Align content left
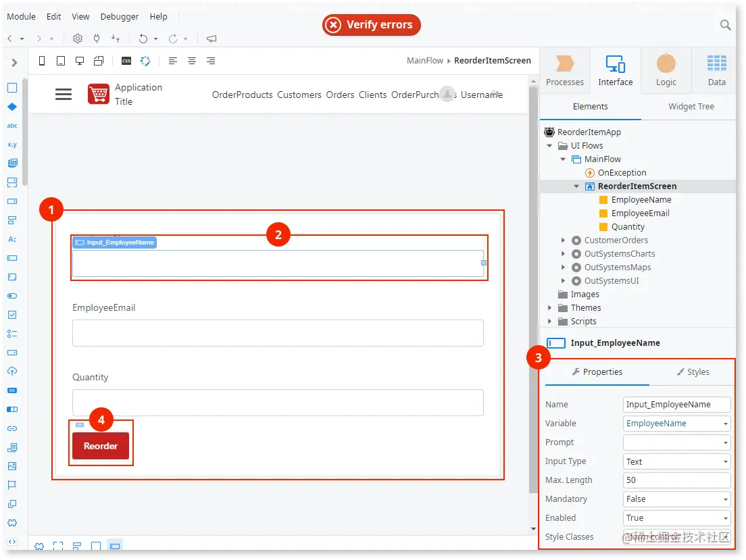 pos(173,61)
